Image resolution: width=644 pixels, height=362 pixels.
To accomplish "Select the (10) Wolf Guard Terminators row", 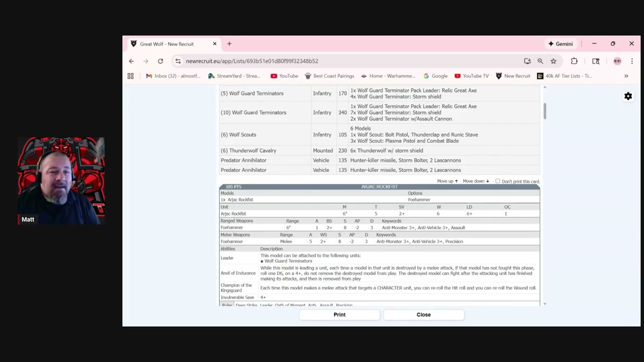I will tap(379, 113).
